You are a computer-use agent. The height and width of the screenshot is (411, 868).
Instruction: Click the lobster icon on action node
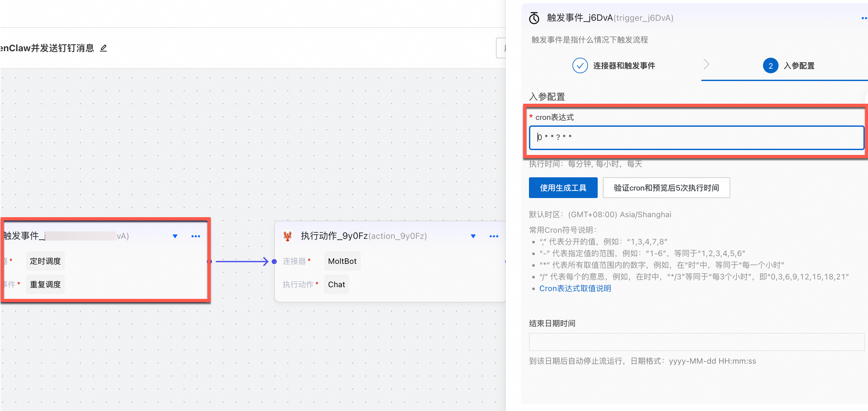click(287, 236)
